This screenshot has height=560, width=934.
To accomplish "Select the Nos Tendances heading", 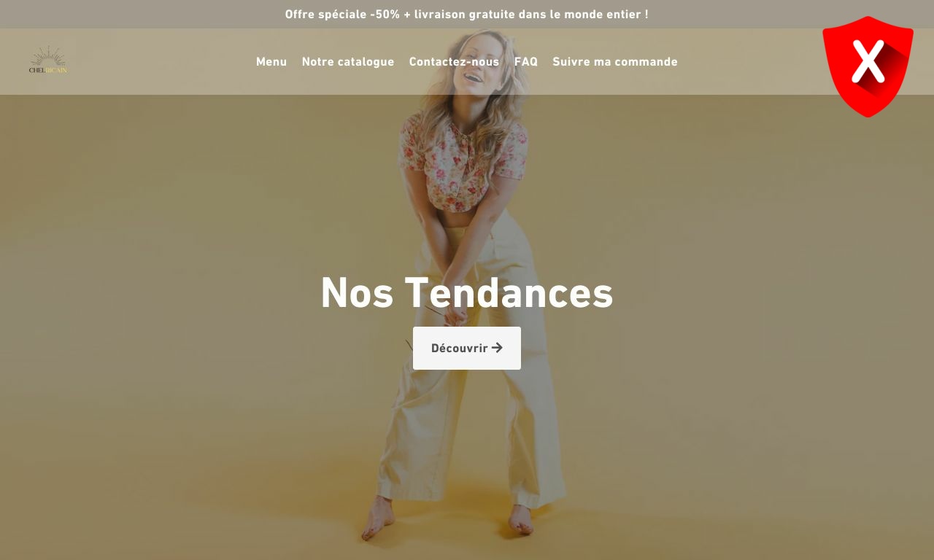I will click(467, 292).
